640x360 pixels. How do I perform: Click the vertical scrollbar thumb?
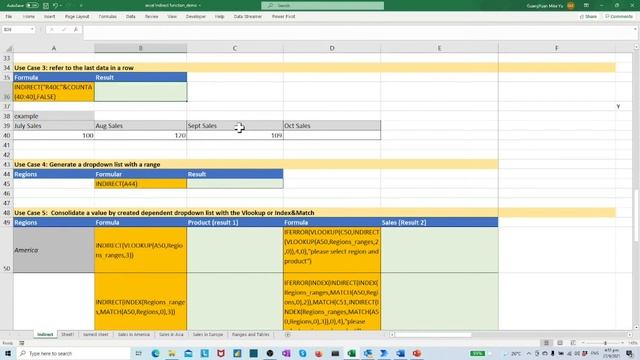coord(636,215)
